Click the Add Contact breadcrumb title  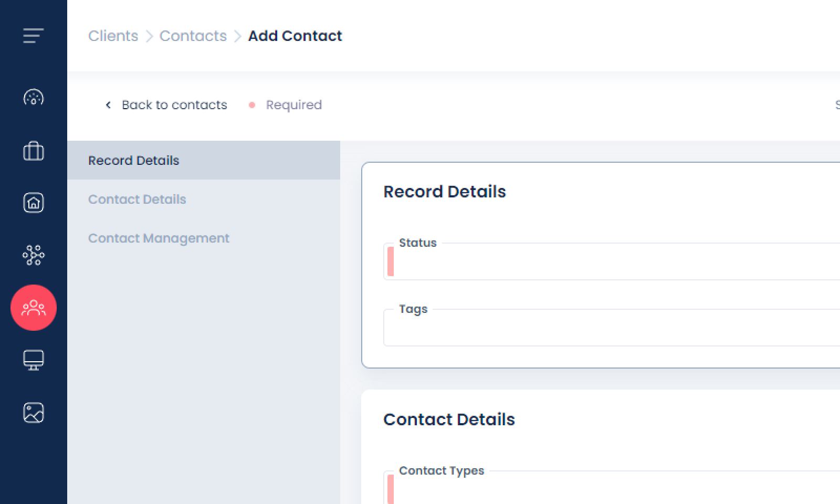pyautogui.click(x=295, y=36)
